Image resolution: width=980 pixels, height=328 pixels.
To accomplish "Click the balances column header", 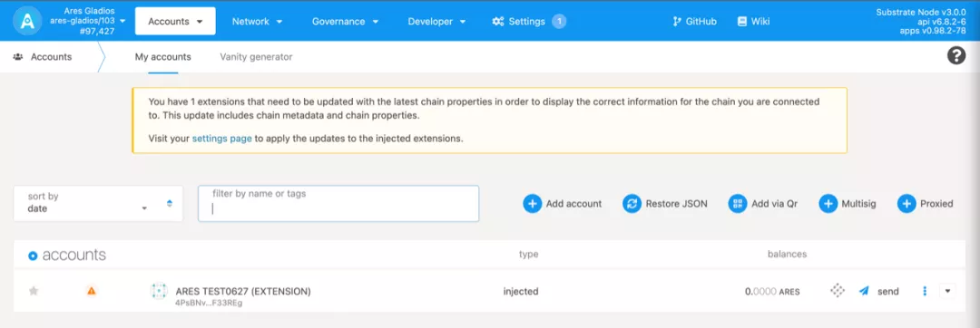I will tap(787, 255).
